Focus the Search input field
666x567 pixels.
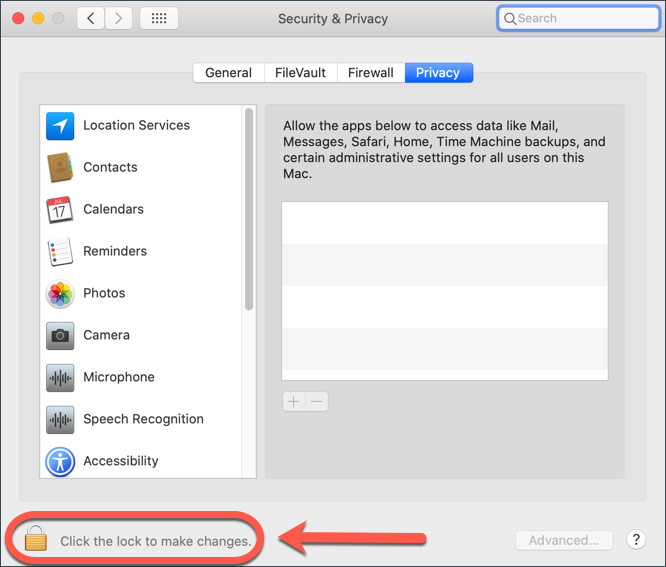(x=579, y=18)
